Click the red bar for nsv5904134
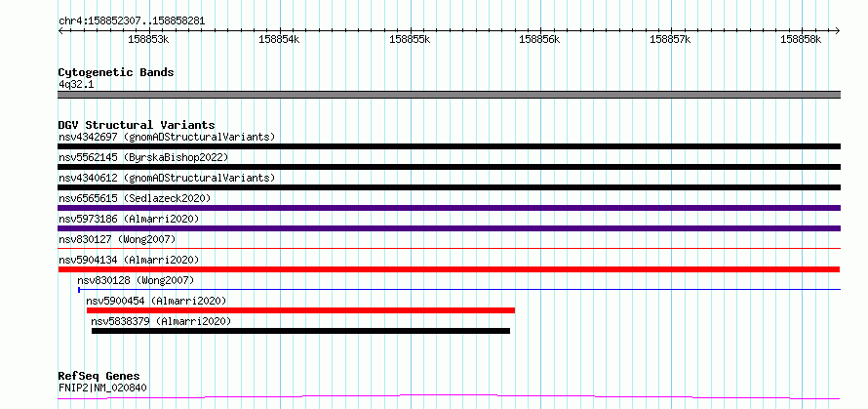868x409 pixels. point(449,269)
